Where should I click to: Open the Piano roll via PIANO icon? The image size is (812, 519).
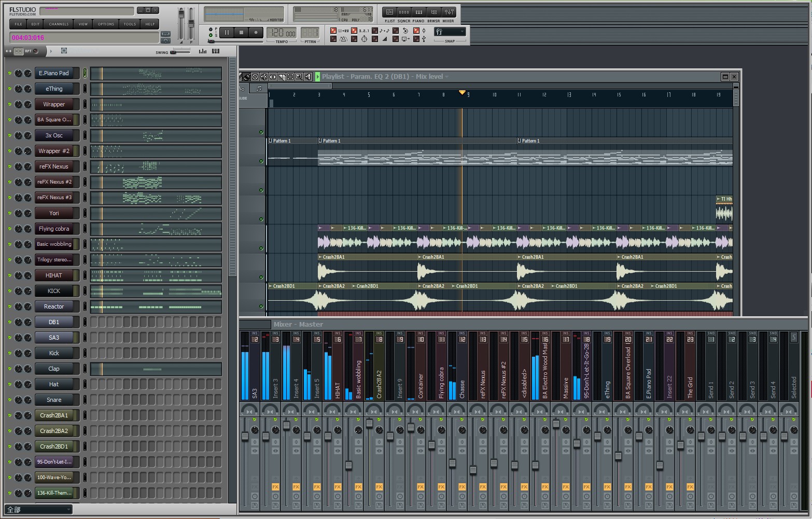coord(418,12)
